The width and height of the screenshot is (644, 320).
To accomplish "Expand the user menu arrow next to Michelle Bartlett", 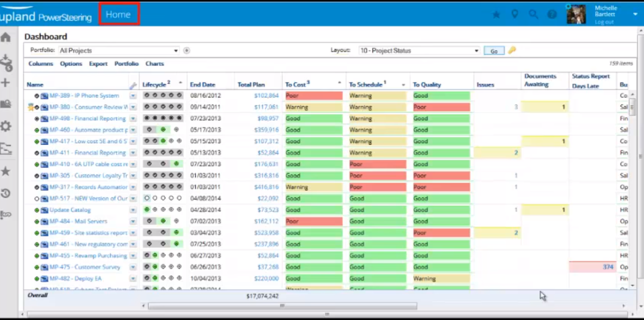I will pyautogui.click(x=635, y=14).
